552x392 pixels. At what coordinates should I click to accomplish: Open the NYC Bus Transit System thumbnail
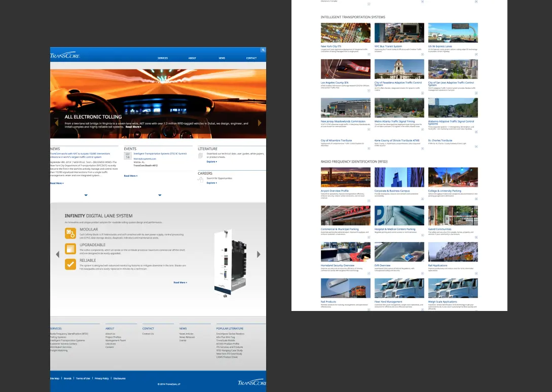[399, 33]
